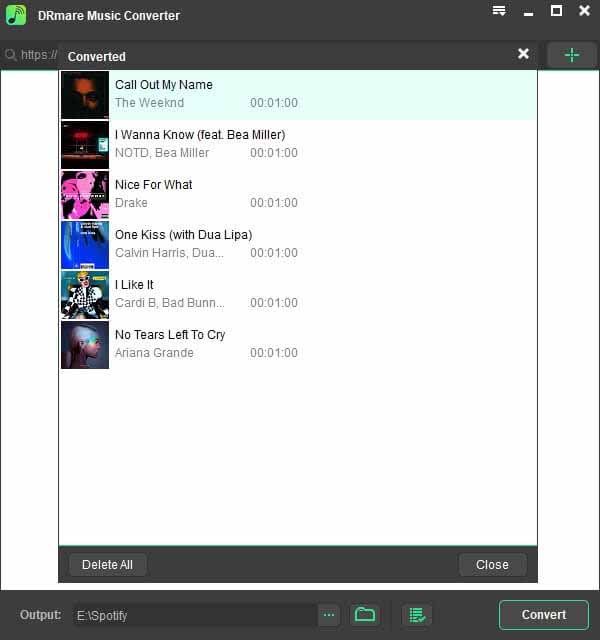Screen dimensions: 600x640
Task: Click Delete All button
Action: click(x=107, y=564)
